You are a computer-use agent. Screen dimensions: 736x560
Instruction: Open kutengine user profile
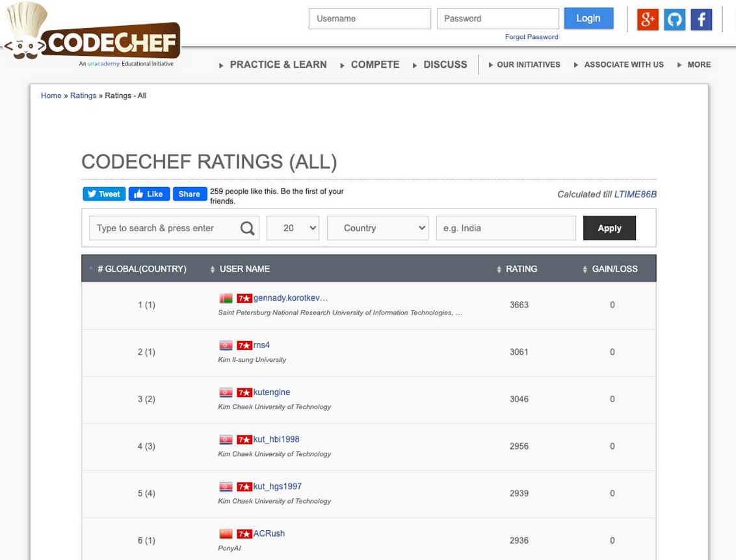[x=272, y=392]
